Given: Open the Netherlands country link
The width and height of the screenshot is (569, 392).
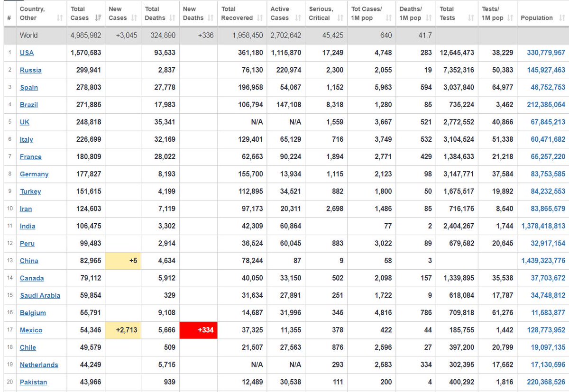Looking at the screenshot, I should [39, 365].
